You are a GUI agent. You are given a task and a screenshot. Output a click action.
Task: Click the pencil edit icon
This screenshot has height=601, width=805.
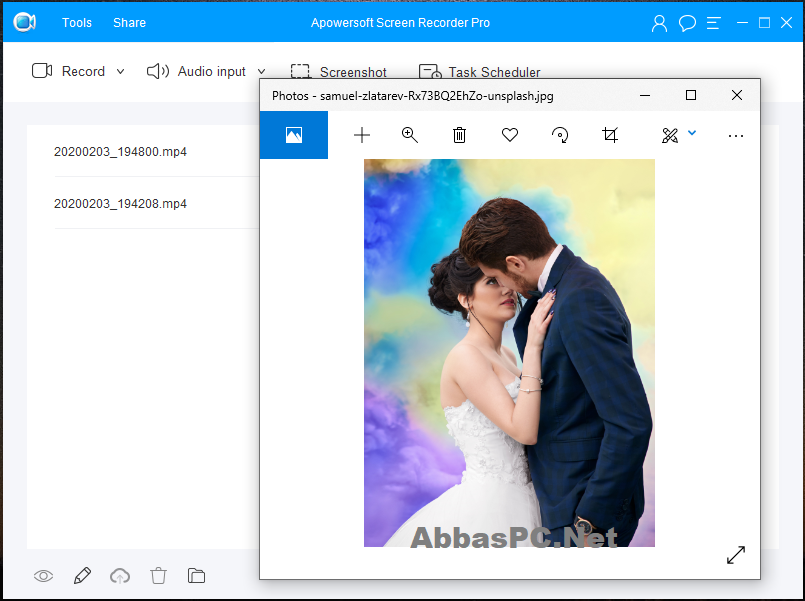pyautogui.click(x=82, y=576)
